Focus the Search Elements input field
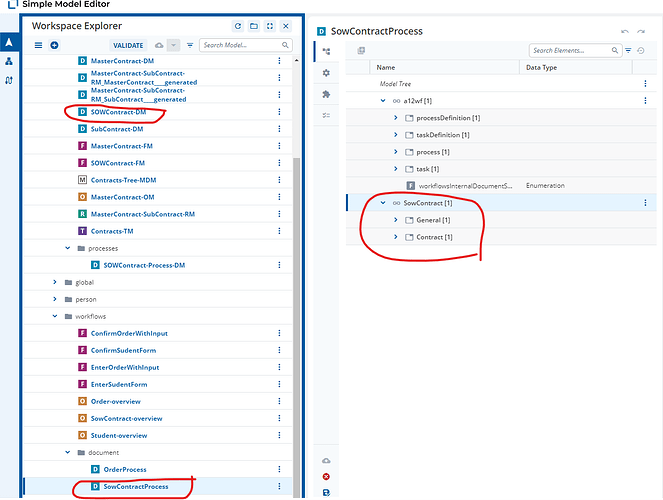Viewport: 663px width, 500px height. click(x=575, y=51)
